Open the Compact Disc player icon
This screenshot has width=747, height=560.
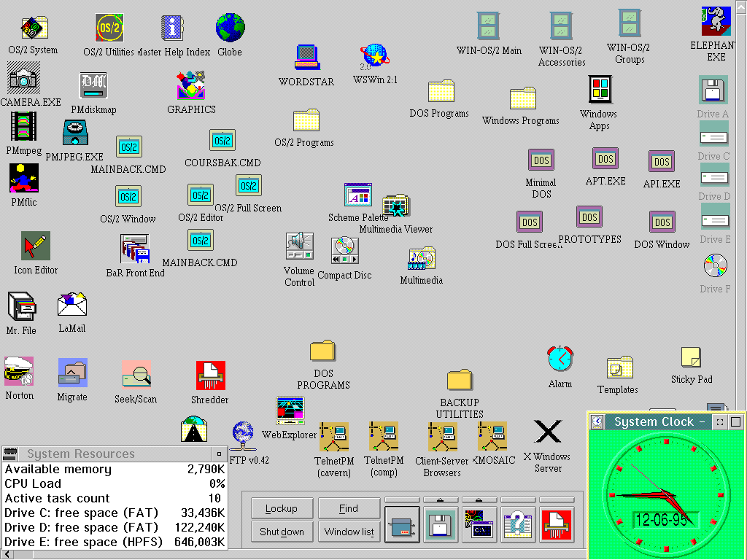tap(344, 251)
